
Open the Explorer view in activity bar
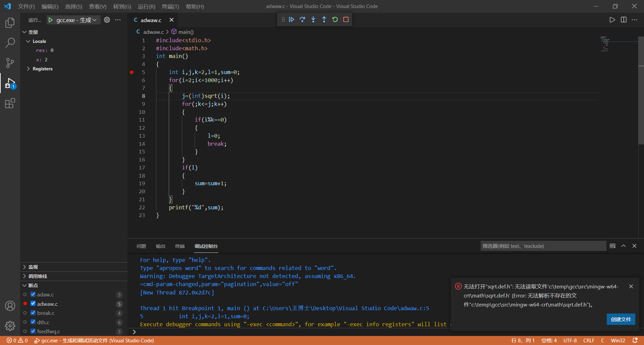(x=10, y=23)
